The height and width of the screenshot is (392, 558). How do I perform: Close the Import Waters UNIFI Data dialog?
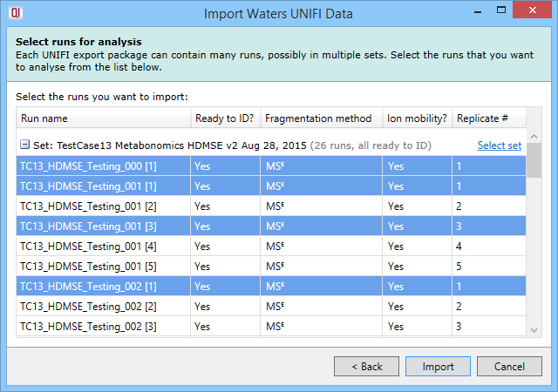[x=532, y=10]
